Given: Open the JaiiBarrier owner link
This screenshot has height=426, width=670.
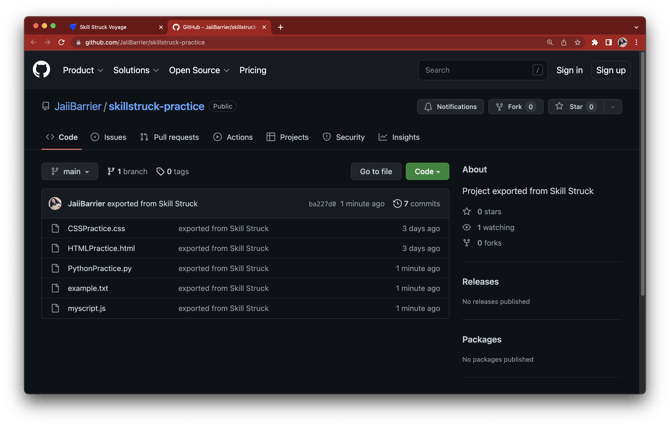Looking at the screenshot, I should 78,106.
